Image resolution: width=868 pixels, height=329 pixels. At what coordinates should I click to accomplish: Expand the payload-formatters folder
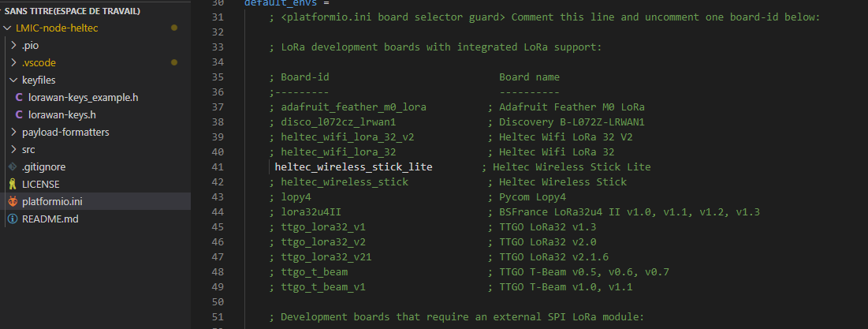[14, 133]
